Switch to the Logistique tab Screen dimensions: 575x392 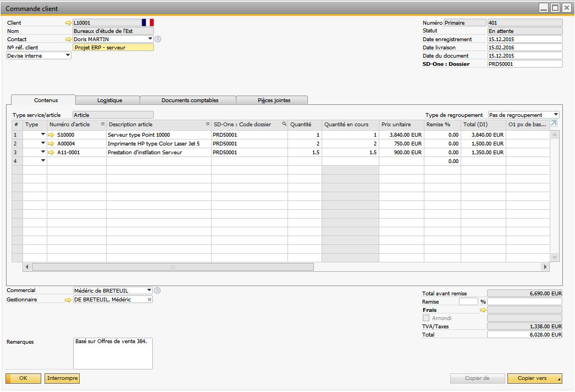tap(109, 100)
